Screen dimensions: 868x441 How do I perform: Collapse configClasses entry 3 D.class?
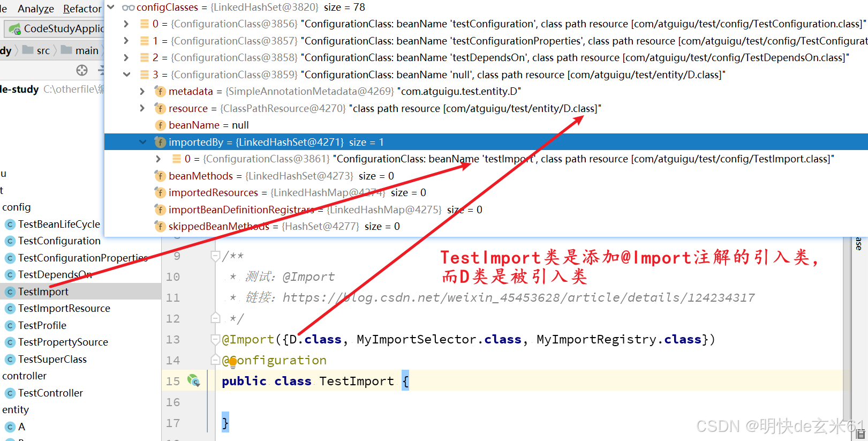pos(126,74)
